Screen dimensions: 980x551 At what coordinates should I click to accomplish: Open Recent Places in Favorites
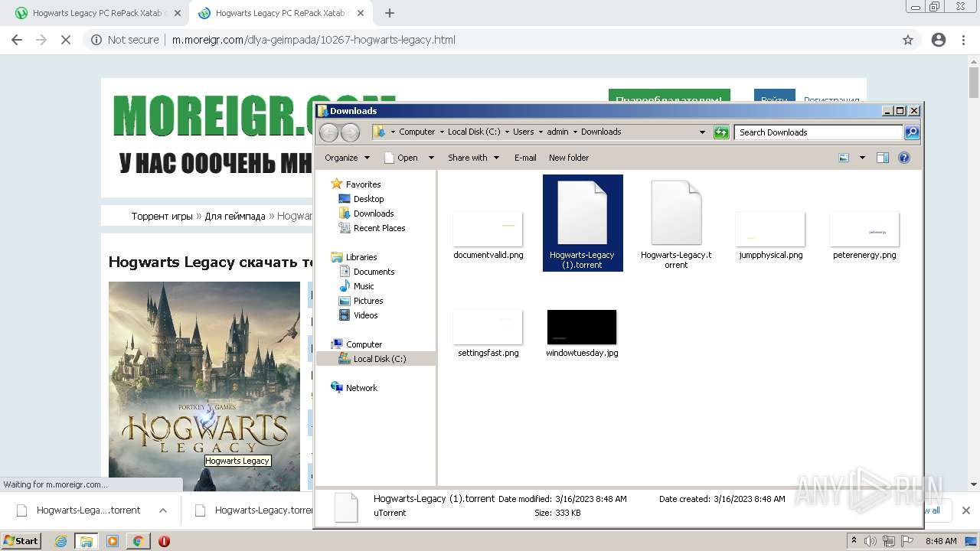click(x=379, y=228)
